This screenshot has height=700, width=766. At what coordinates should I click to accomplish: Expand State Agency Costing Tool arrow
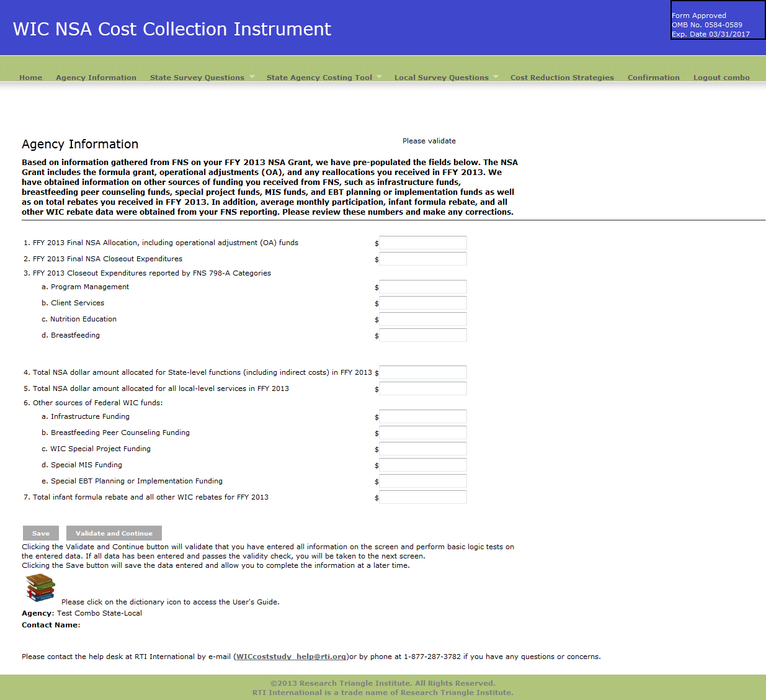[380, 77]
